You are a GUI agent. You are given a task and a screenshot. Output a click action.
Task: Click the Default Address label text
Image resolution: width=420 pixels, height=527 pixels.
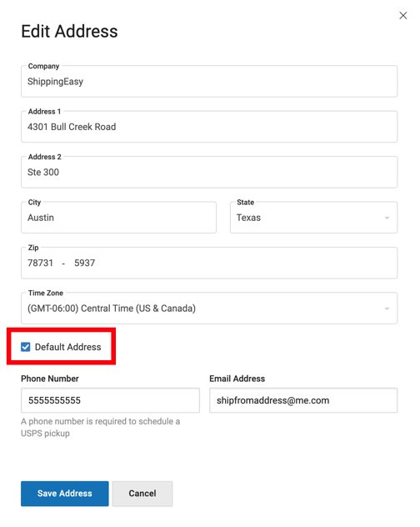[67, 347]
